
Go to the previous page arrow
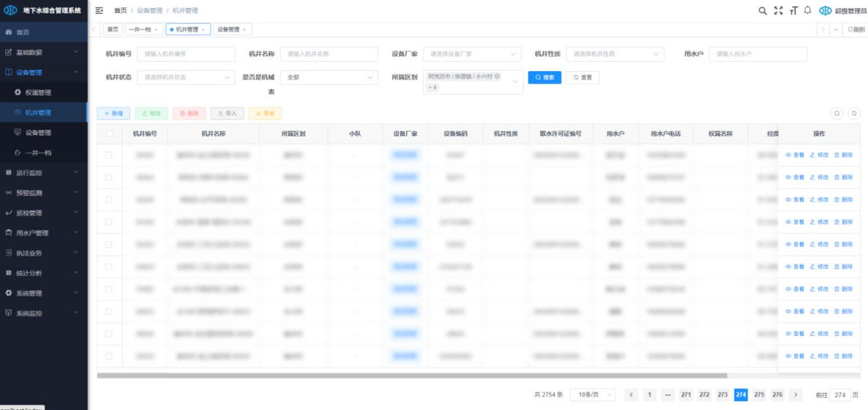click(630, 396)
